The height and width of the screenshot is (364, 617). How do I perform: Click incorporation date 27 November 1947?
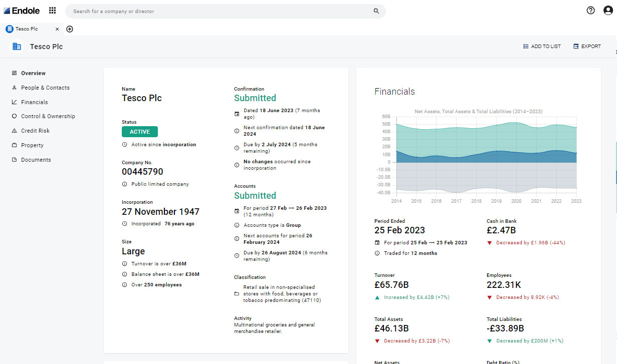(160, 212)
